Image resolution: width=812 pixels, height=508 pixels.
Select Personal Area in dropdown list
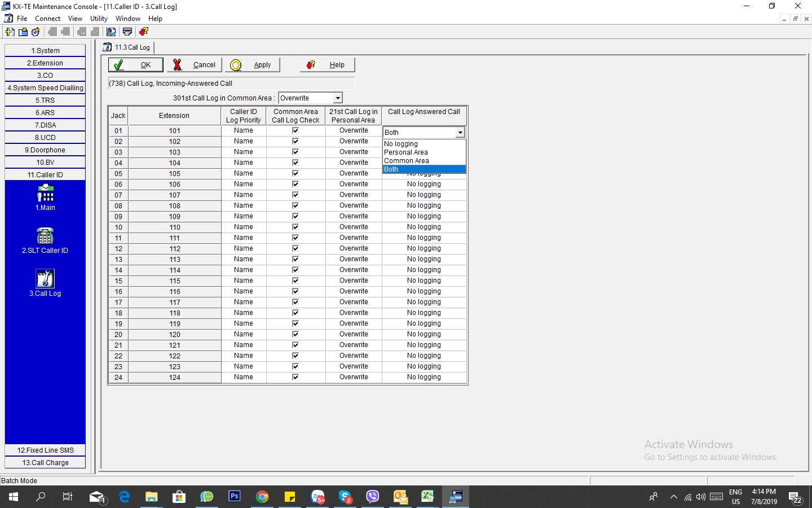point(424,152)
